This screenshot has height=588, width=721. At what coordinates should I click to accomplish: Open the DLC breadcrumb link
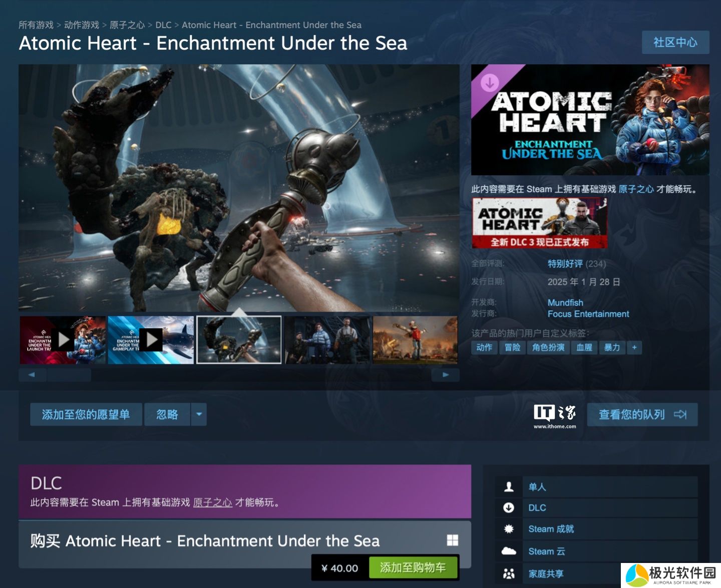click(163, 25)
